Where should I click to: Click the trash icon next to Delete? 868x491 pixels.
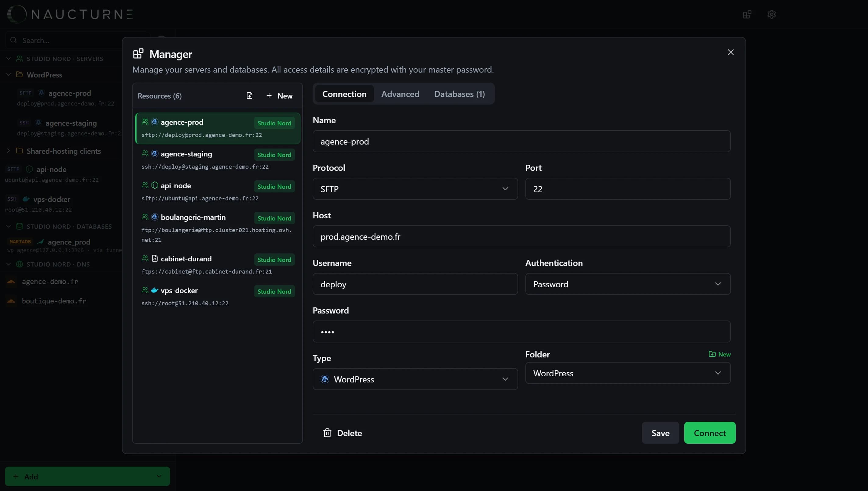327,433
